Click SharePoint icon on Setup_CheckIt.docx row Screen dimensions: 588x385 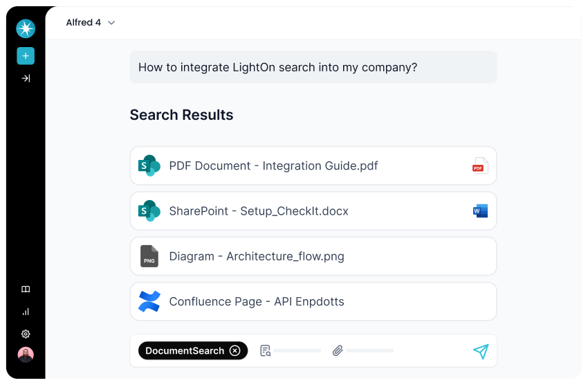tap(149, 211)
